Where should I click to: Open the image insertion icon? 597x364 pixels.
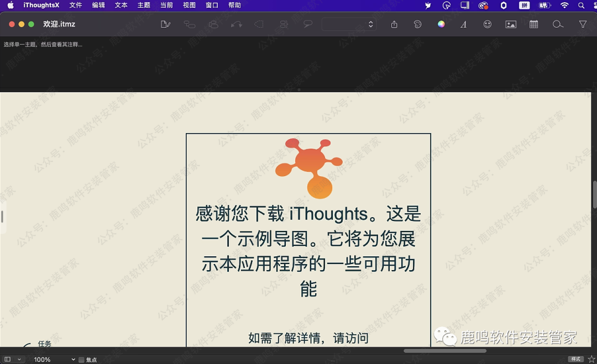coord(511,24)
